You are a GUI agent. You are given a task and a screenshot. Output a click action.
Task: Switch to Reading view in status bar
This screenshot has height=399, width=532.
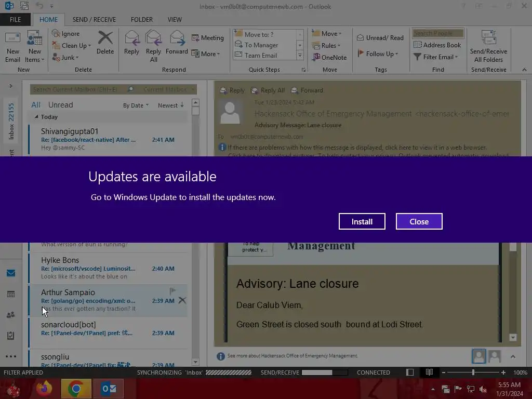(x=429, y=372)
